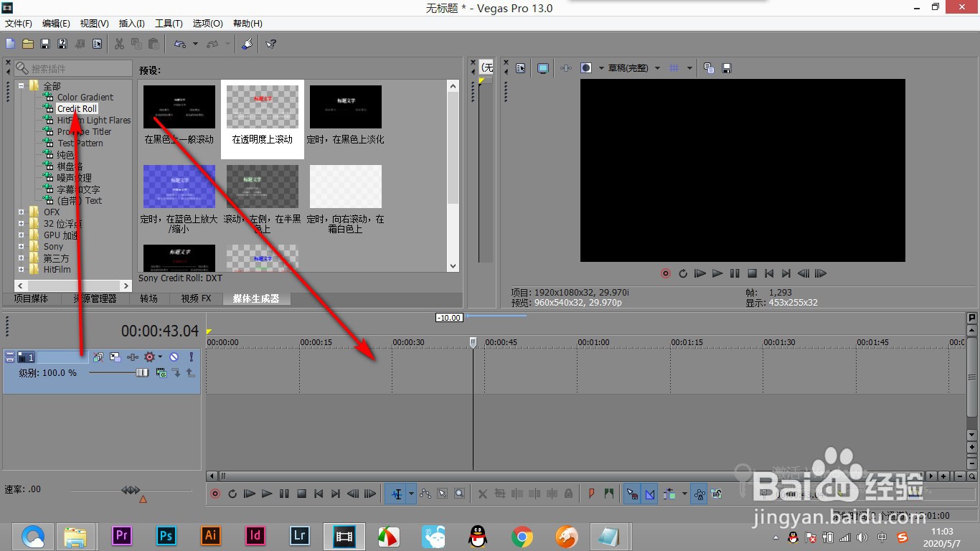The image size is (980, 551).
Task: Open the overlays grid dropdown arrow
Action: [689, 68]
